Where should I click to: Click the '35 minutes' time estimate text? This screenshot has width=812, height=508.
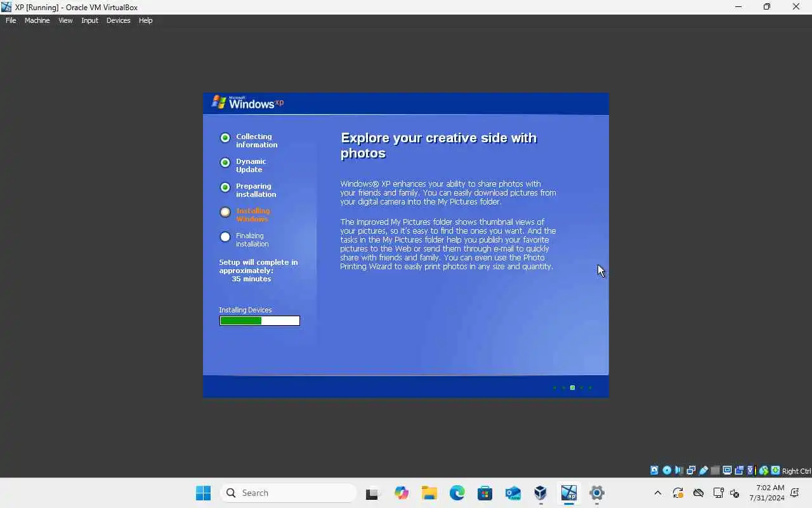click(x=251, y=279)
